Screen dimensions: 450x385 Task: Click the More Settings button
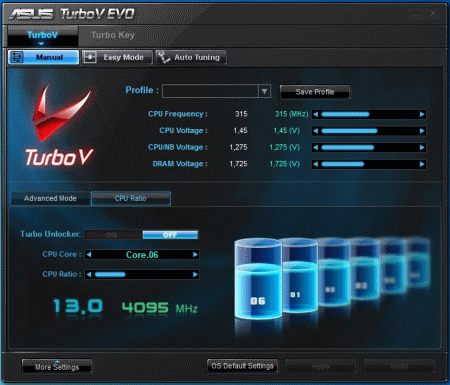tap(57, 366)
